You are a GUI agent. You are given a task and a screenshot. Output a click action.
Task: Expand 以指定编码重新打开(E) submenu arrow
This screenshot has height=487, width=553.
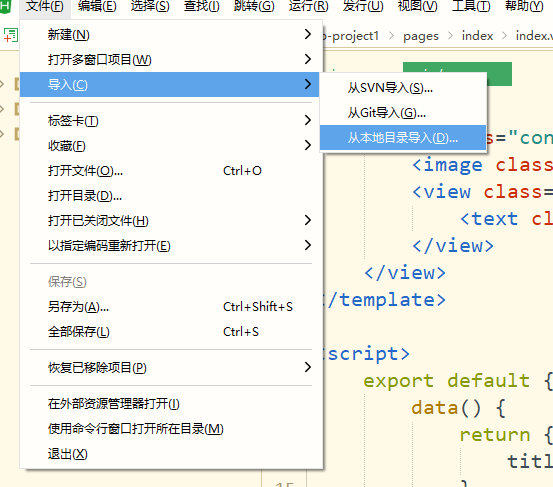308,245
